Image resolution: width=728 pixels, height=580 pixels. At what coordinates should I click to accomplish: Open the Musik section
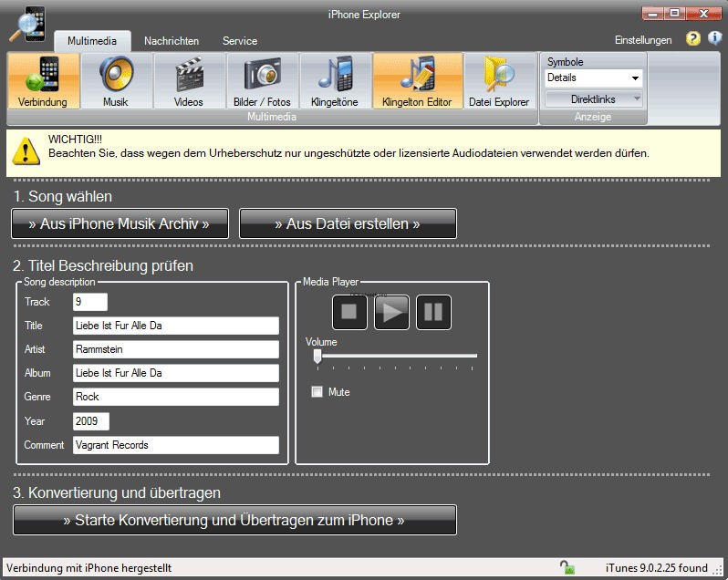click(116, 81)
